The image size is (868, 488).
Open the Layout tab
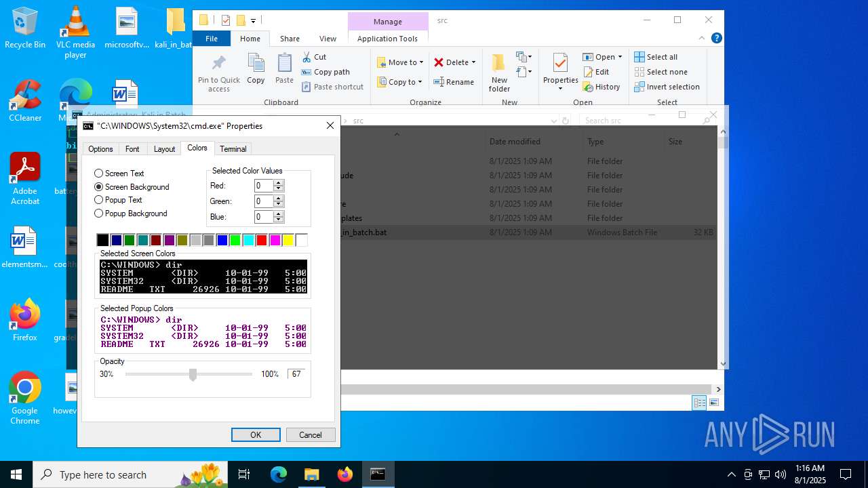(164, 149)
